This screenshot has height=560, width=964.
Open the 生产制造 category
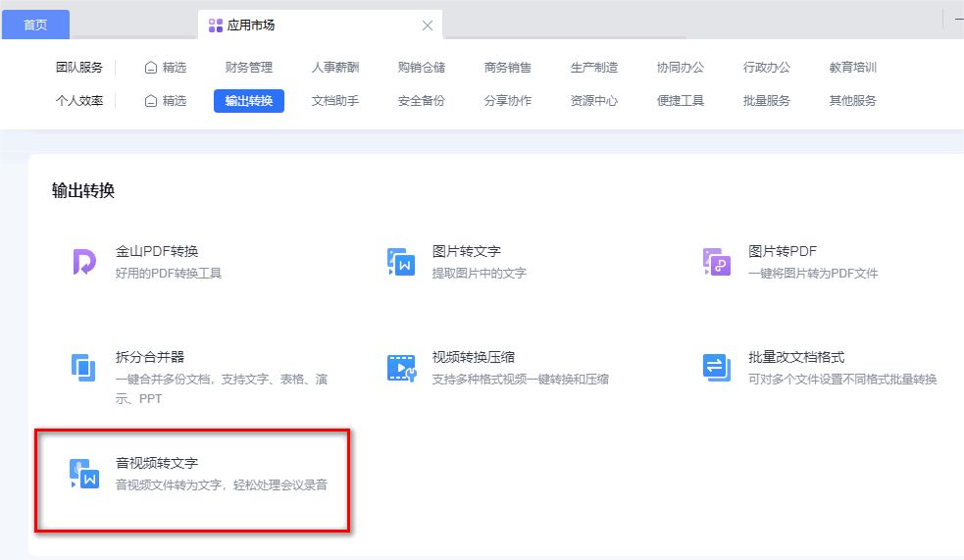tap(594, 67)
